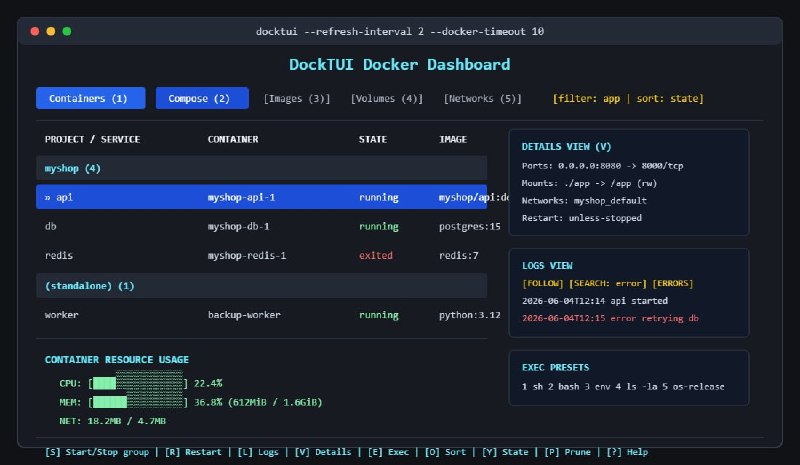Screen dimensions: 800x465
Task: Click [R] Restart in footer
Action: tap(193, 452)
